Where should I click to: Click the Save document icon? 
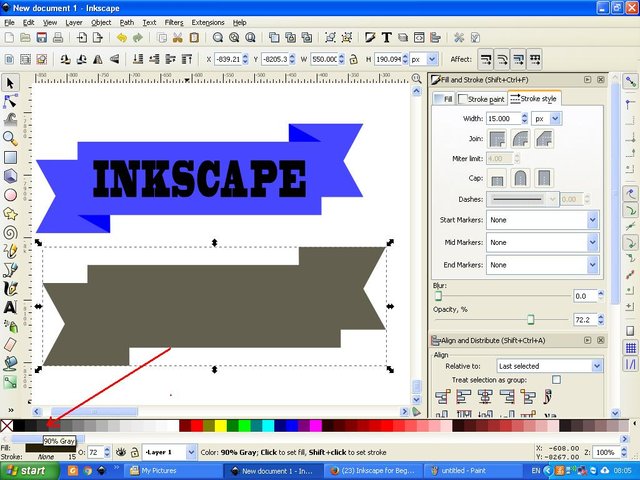pyautogui.click(x=41, y=38)
